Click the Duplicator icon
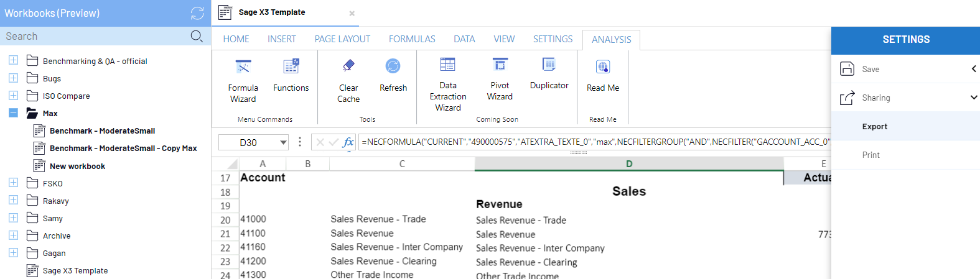Viewport: 980px width, 279px height. point(549,65)
